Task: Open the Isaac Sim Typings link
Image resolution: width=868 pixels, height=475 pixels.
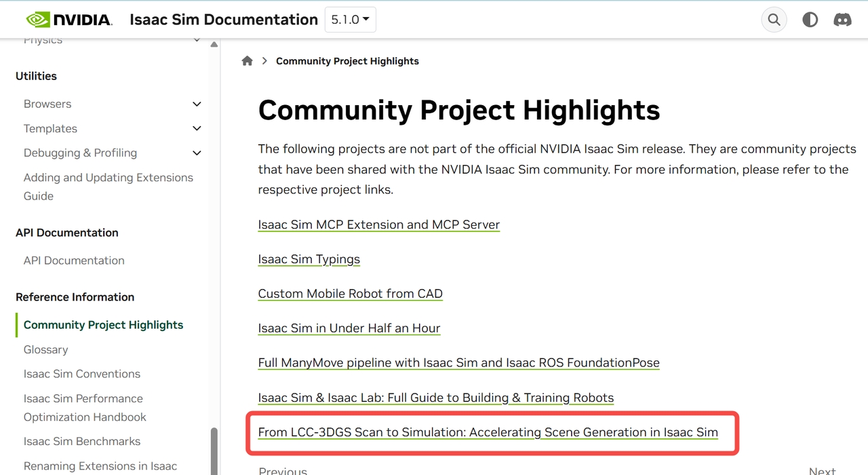Action: click(309, 259)
